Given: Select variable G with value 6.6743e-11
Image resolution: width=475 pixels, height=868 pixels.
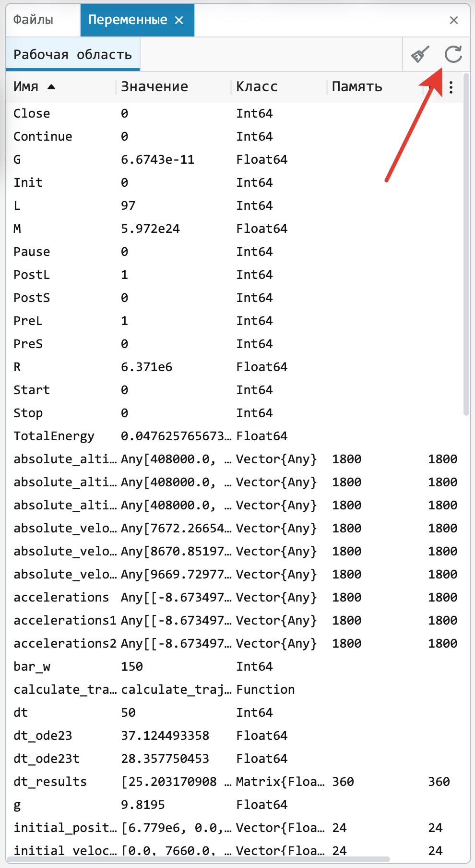Looking at the screenshot, I should (x=234, y=159).
